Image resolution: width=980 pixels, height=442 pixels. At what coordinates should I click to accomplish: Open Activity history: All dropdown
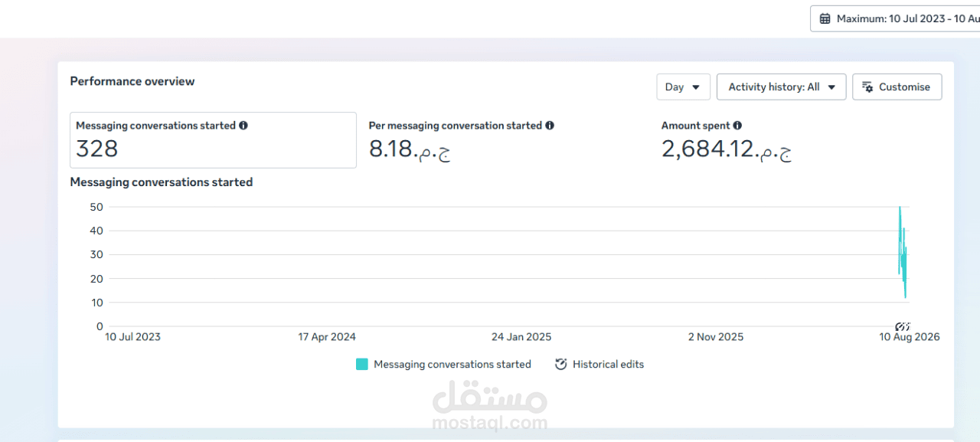(781, 87)
